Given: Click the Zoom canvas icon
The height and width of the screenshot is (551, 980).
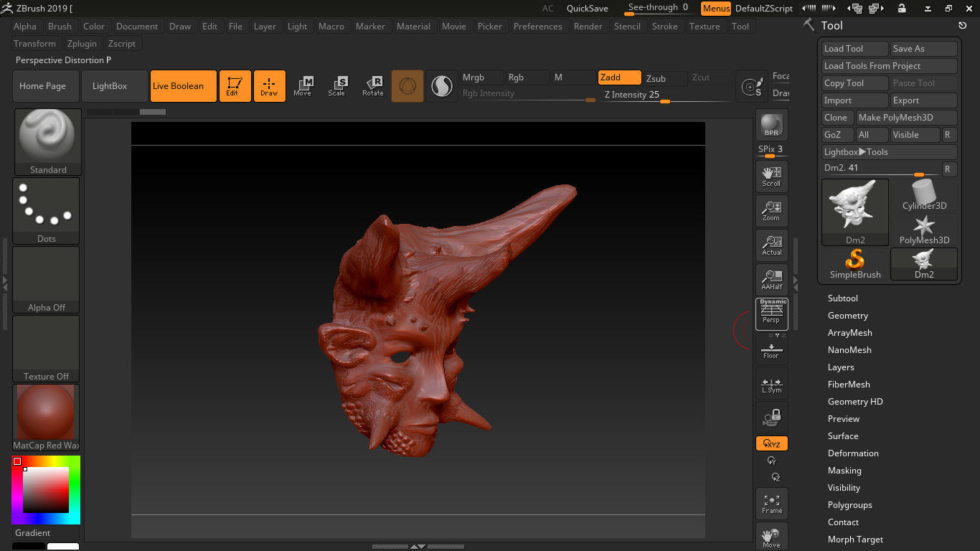Looking at the screenshot, I should pos(771,211).
